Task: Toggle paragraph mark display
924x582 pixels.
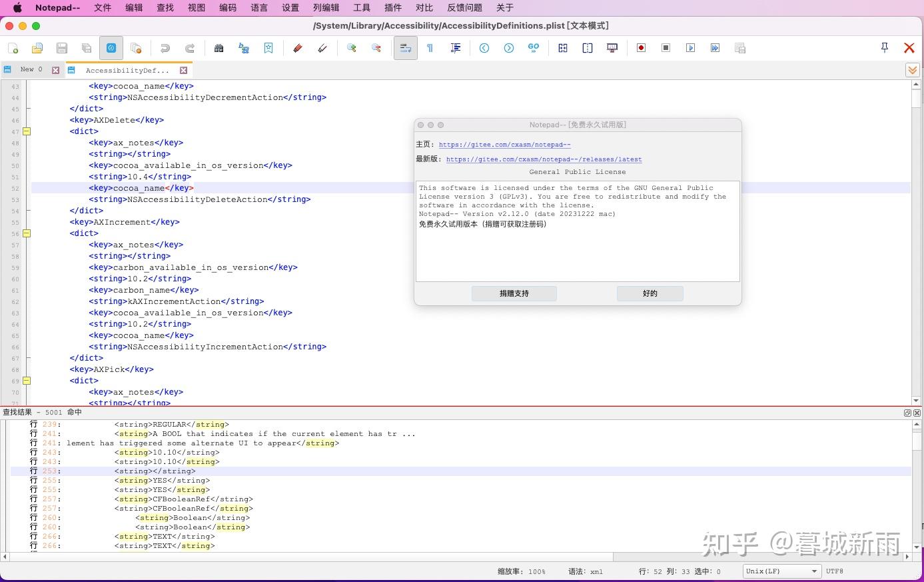Action: [430, 47]
